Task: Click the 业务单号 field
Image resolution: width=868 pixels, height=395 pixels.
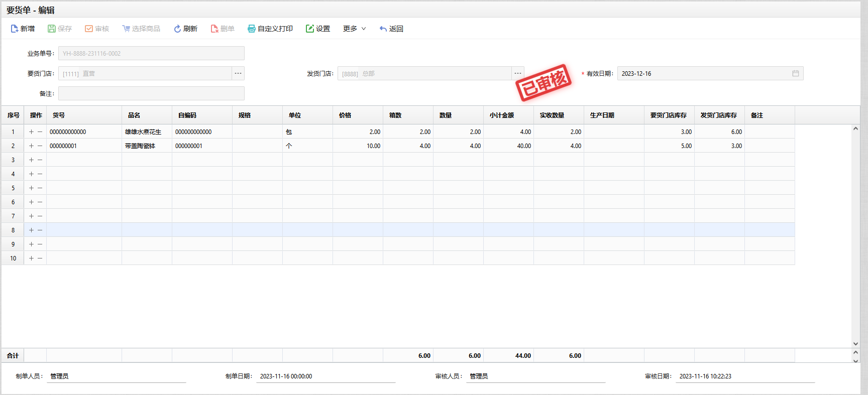Action: click(x=151, y=53)
